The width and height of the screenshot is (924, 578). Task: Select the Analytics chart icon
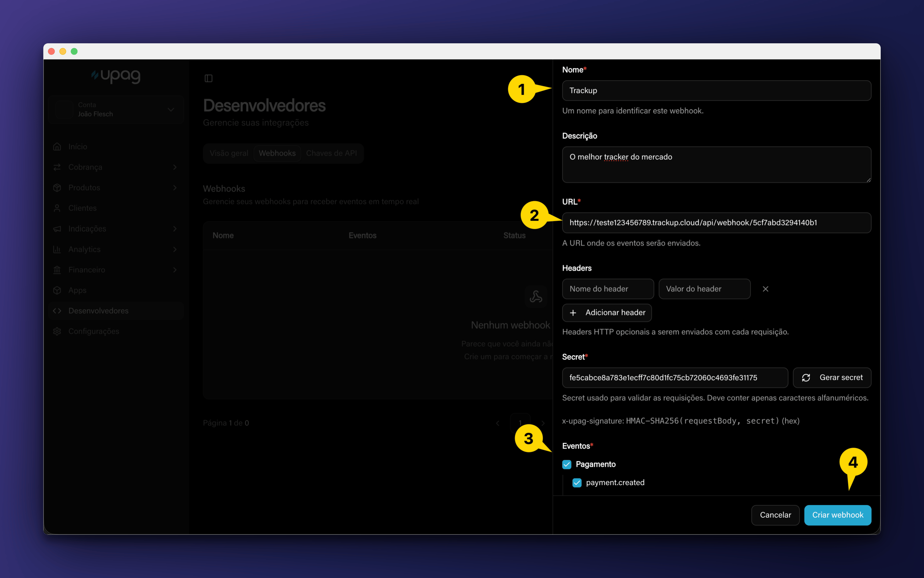tap(57, 249)
